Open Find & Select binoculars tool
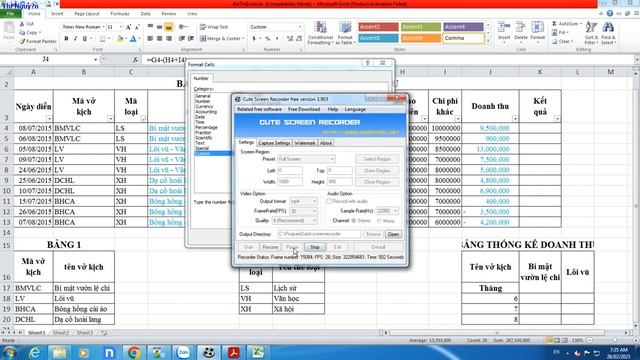This screenshot has height=360, width=640. pos(608,33)
